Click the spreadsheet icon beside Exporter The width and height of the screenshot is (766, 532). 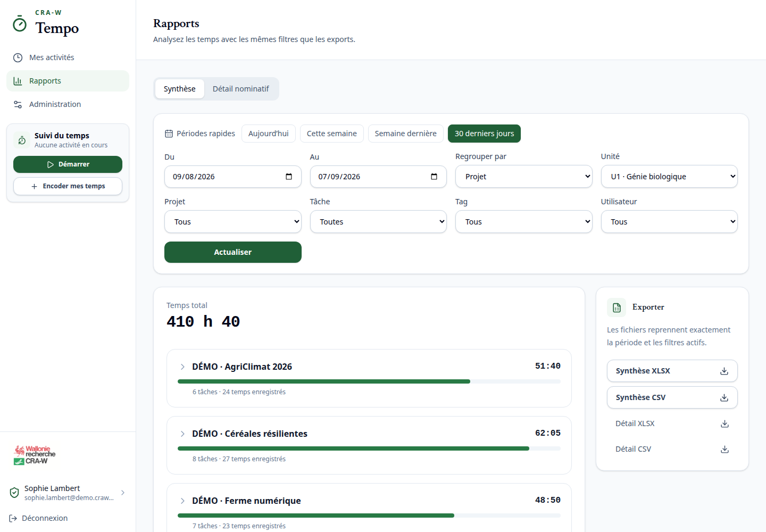coord(617,307)
